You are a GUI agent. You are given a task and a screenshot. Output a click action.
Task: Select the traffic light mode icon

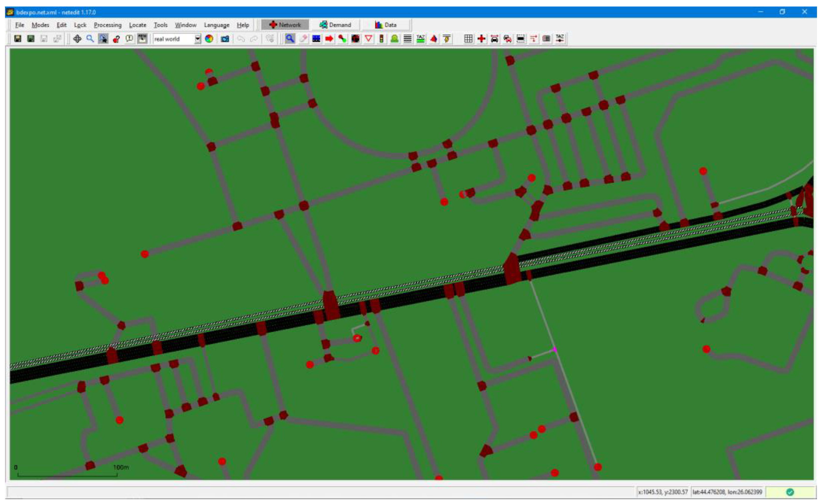[x=381, y=39]
